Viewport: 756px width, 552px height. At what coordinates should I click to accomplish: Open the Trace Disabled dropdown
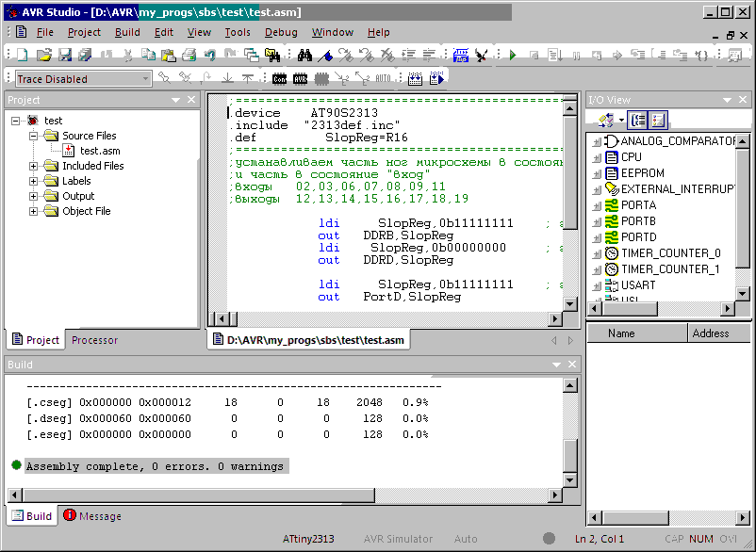click(x=144, y=78)
